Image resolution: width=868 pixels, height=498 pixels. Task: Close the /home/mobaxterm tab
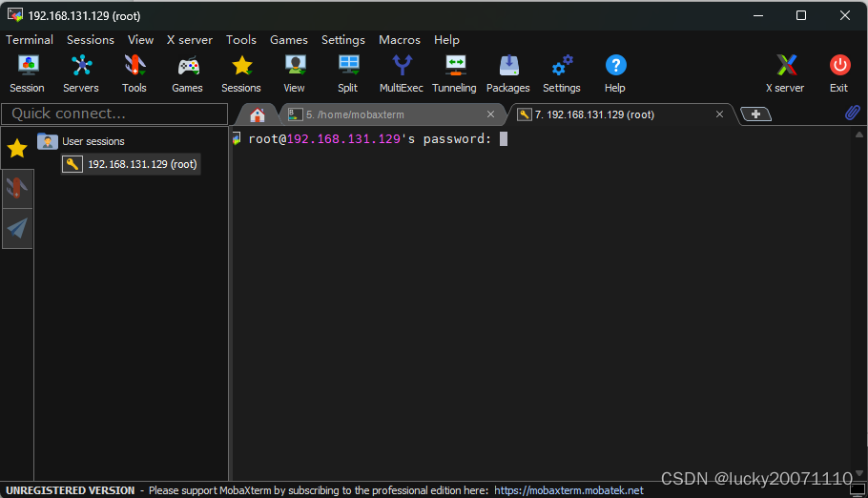[x=490, y=114]
